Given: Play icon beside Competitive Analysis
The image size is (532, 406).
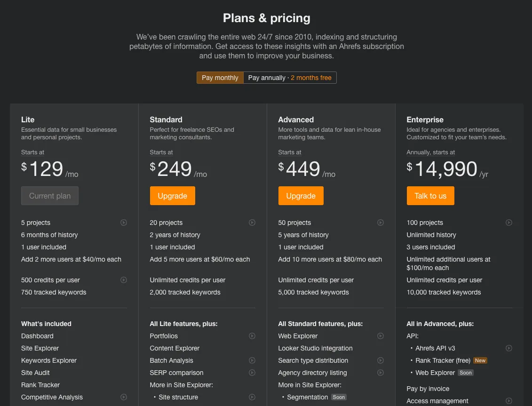Looking at the screenshot, I should [124, 397].
